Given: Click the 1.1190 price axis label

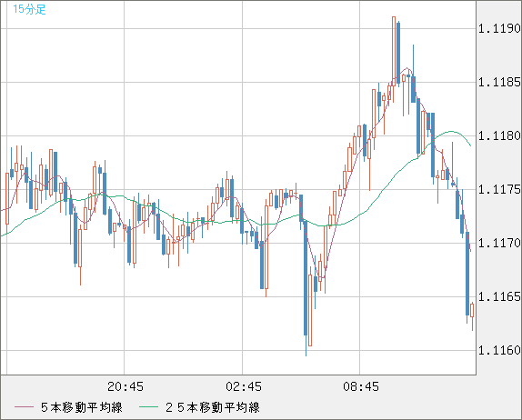Looking at the screenshot, I should tap(499, 28).
